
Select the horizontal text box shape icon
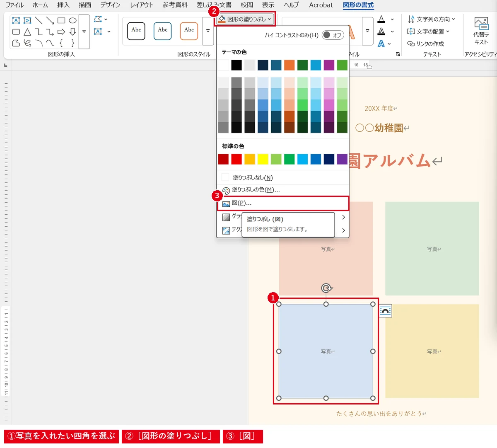point(16,20)
